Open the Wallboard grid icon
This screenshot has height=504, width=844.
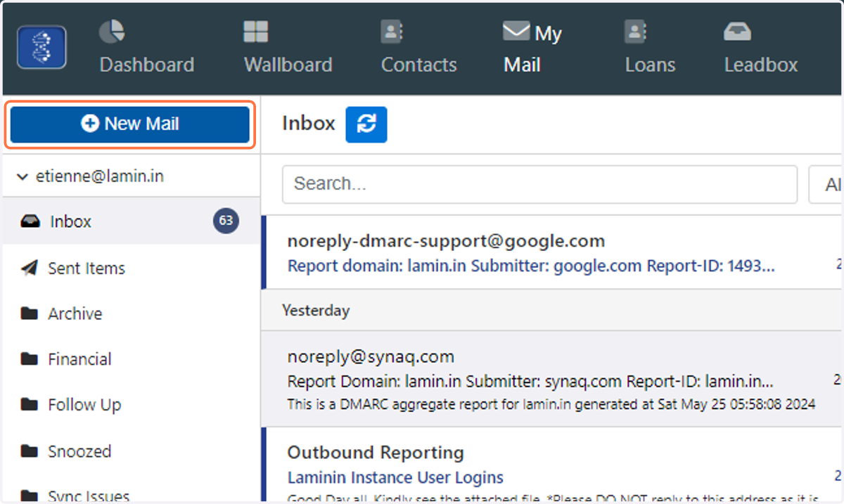pos(256,32)
